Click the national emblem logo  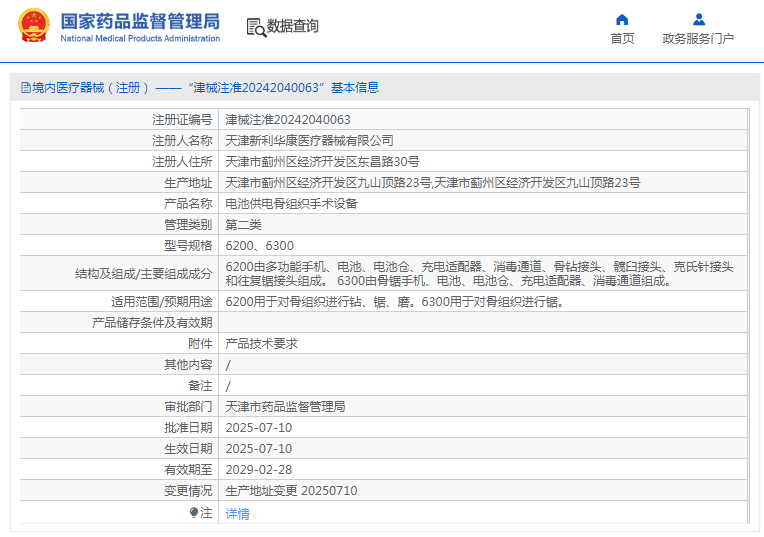pyautogui.click(x=34, y=25)
